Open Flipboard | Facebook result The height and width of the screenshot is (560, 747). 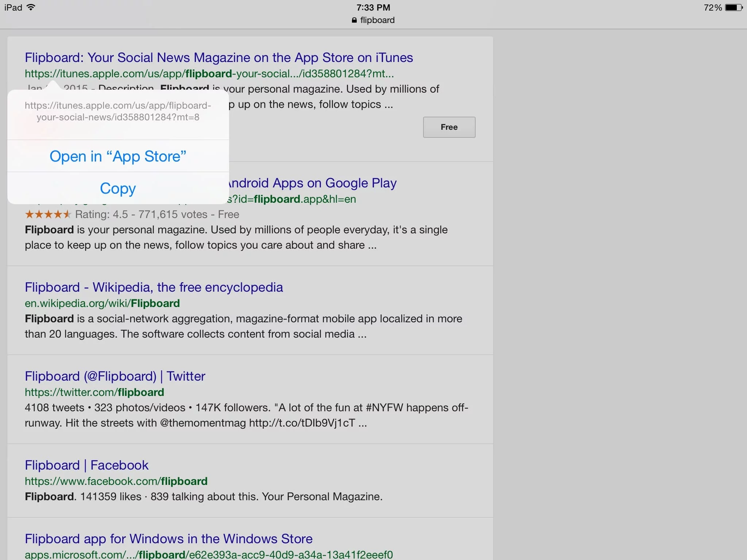[86, 465]
